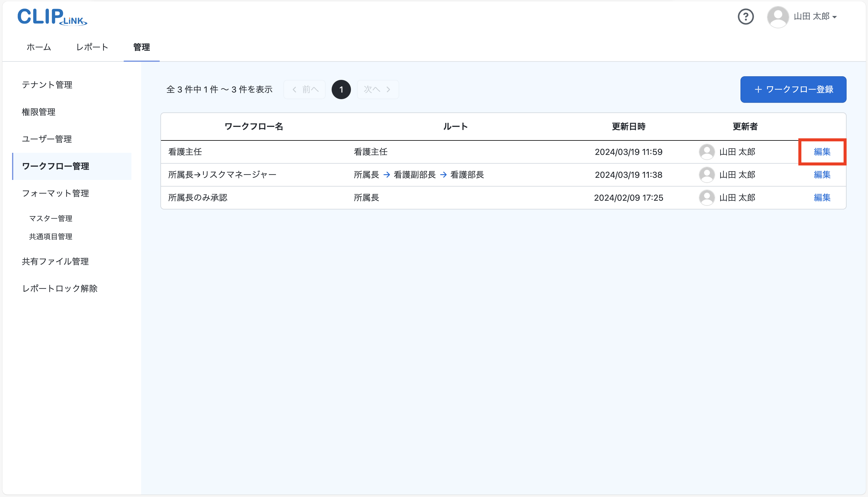
Task: Click 編集 for 所属長→リスクマネージャー workflow
Action: pyautogui.click(x=822, y=175)
